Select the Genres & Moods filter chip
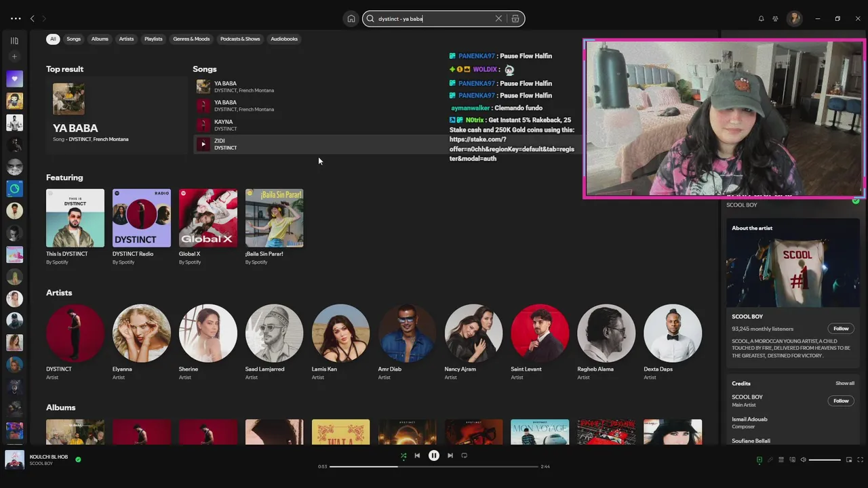868x488 pixels. click(191, 39)
